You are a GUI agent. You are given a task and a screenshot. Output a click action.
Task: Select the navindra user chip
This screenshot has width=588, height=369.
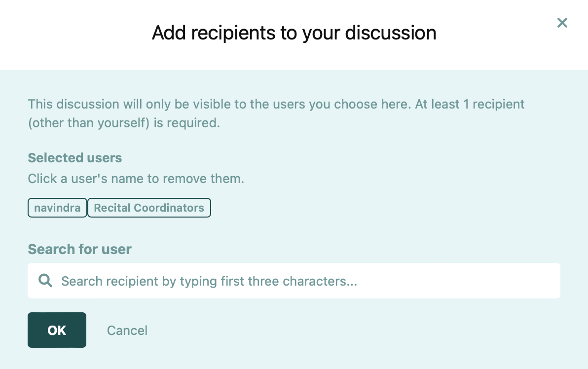point(57,208)
